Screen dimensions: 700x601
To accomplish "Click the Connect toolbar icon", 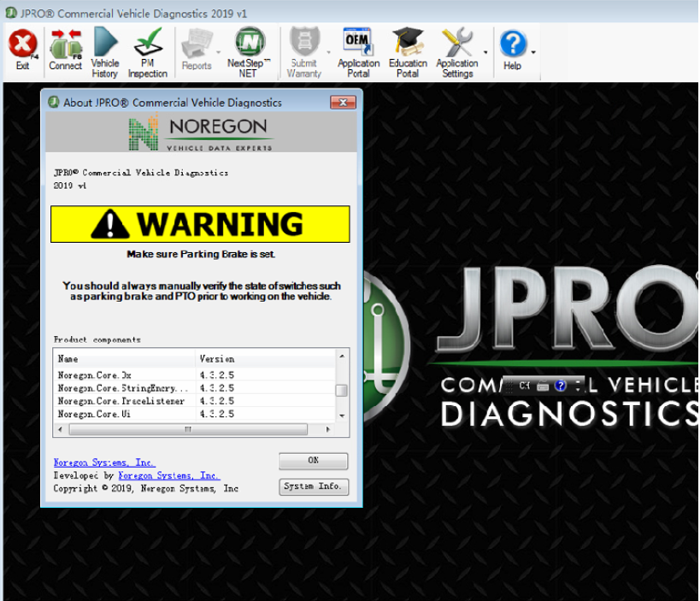I will tap(65, 50).
